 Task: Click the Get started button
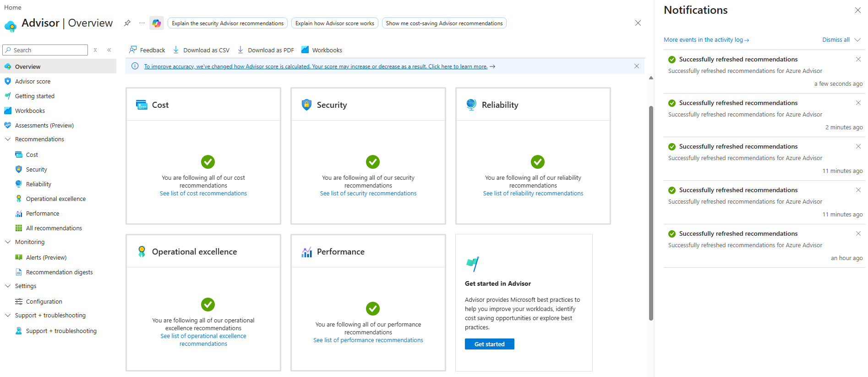[x=490, y=344]
